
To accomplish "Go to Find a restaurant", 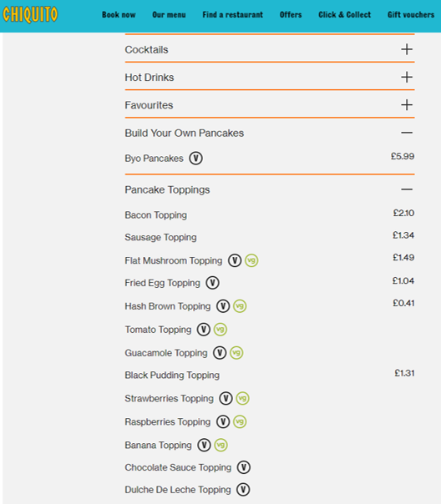I will pyautogui.click(x=232, y=15).
